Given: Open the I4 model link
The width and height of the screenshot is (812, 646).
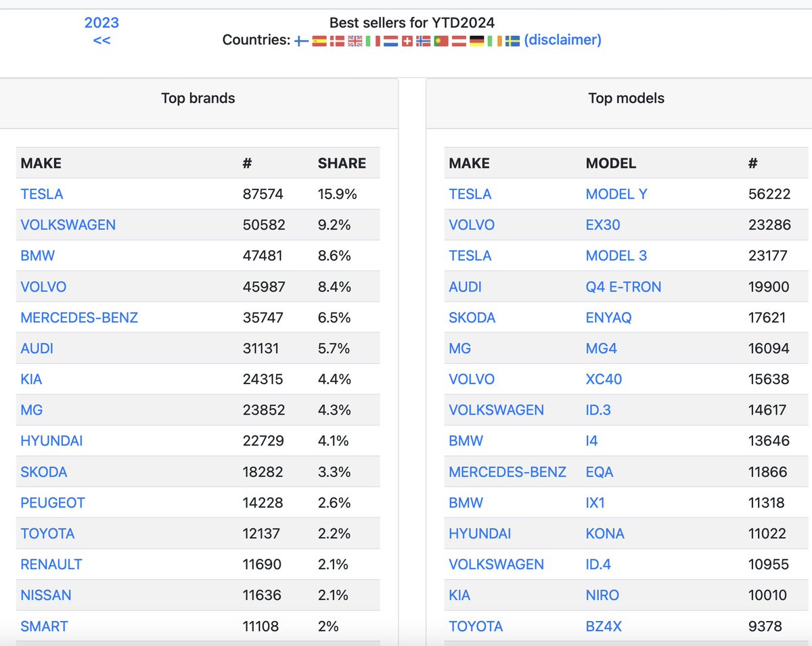Looking at the screenshot, I should click(x=592, y=441).
